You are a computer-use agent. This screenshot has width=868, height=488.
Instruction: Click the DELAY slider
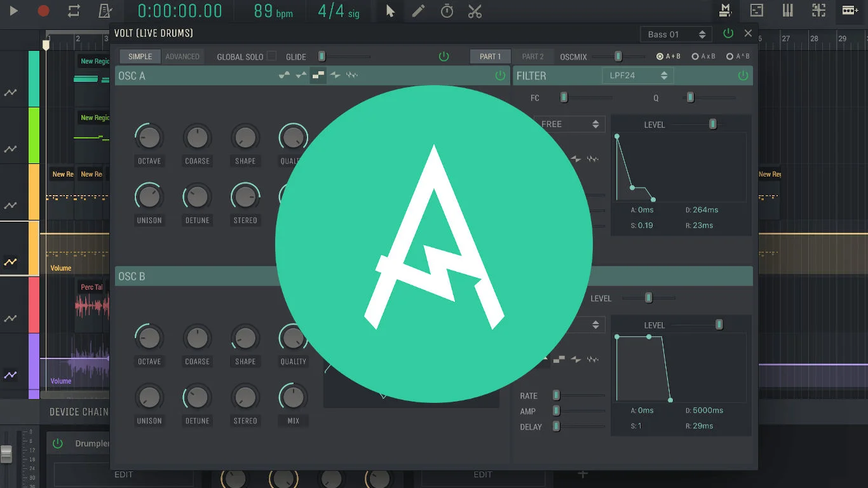point(578,426)
